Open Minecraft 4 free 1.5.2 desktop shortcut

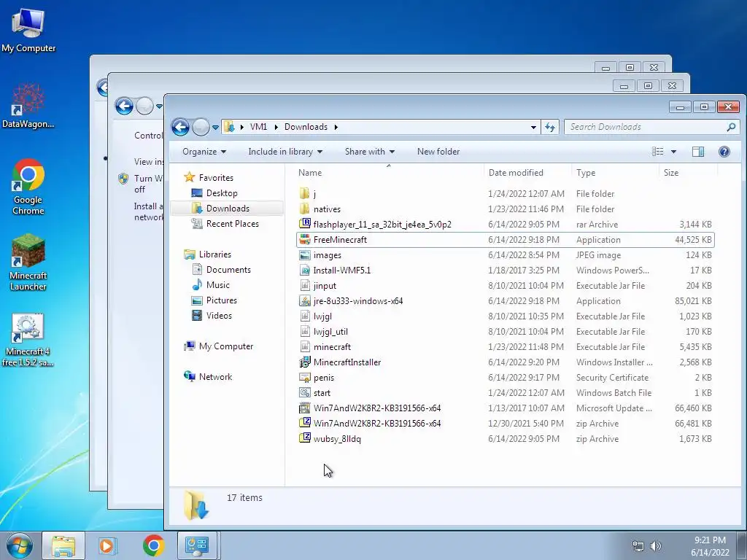point(28,339)
